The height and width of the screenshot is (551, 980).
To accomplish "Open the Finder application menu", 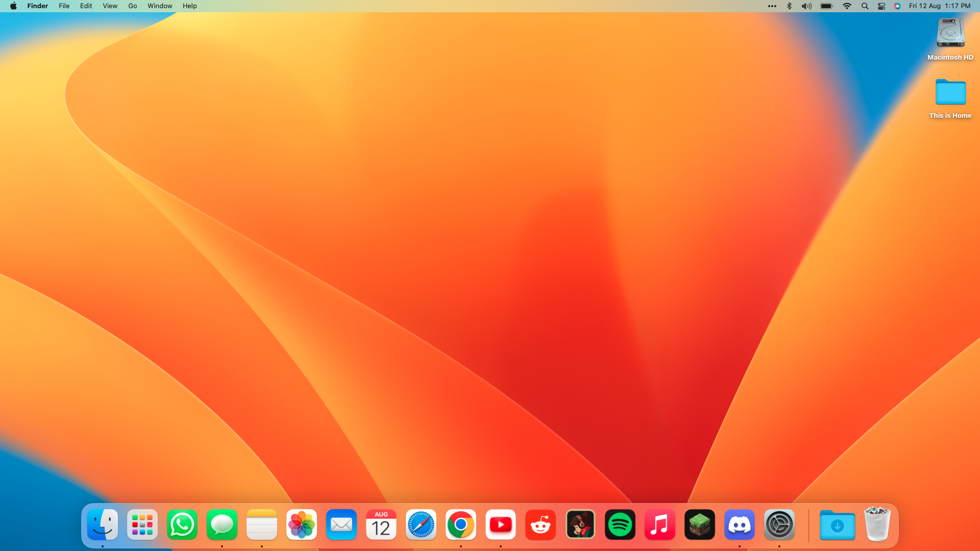I will pyautogui.click(x=38, y=6).
